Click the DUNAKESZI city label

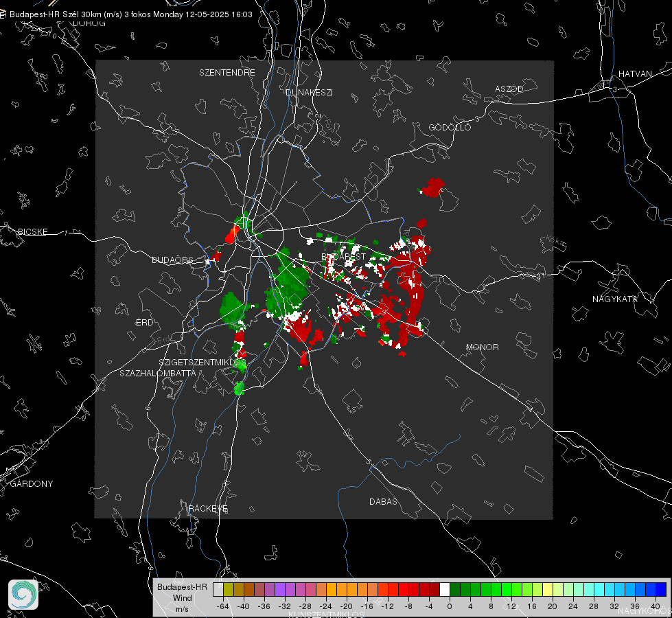click(309, 92)
